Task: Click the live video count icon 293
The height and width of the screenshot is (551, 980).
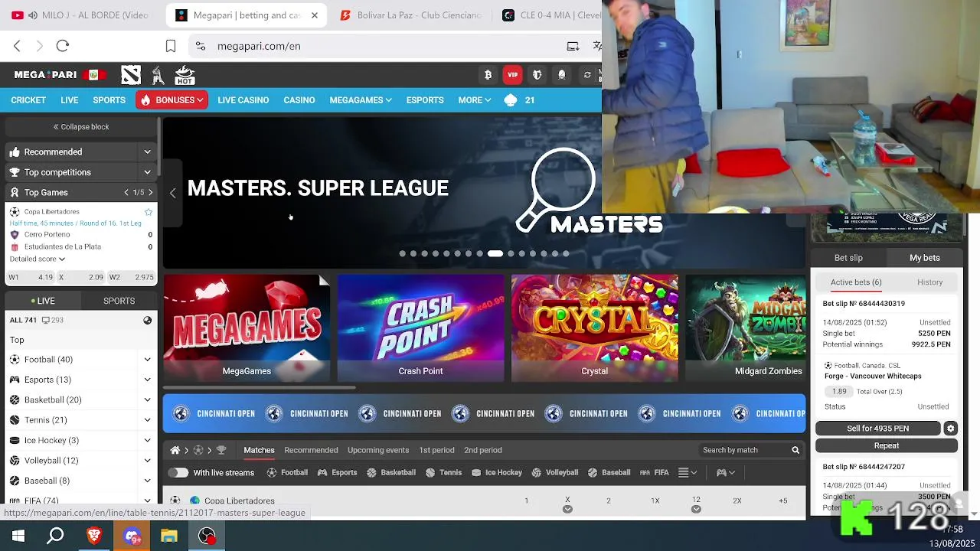Action: click(x=52, y=321)
